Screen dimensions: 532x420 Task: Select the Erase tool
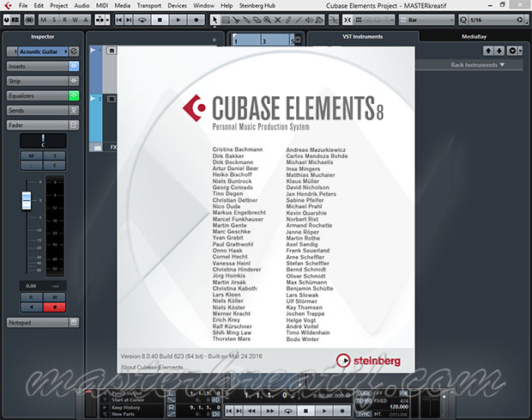tap(257, 20)
